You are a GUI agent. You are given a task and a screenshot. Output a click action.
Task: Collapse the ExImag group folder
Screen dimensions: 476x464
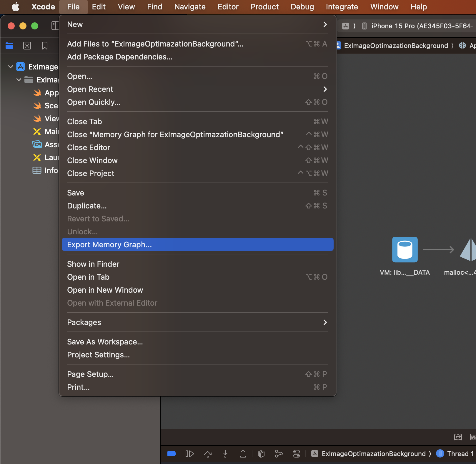pyautogui.click(x=19, y=80)
